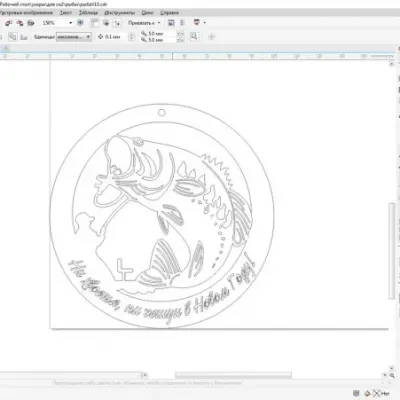400x400 pixels.
Task: Open the Инструменты menu
Action: (x=120, y=13)
